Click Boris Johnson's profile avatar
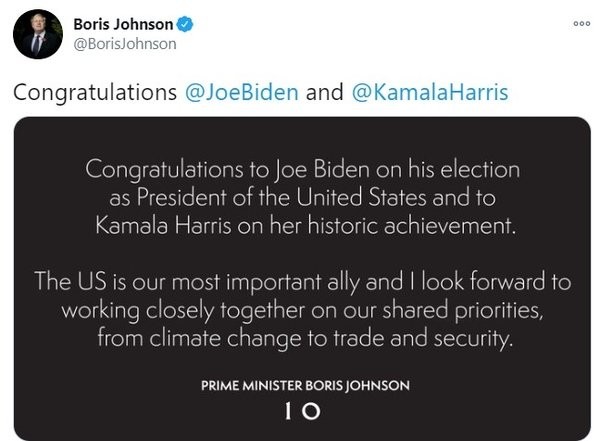Image resolution: width=600 pixels, height=441 pixels. coord(38,34)
